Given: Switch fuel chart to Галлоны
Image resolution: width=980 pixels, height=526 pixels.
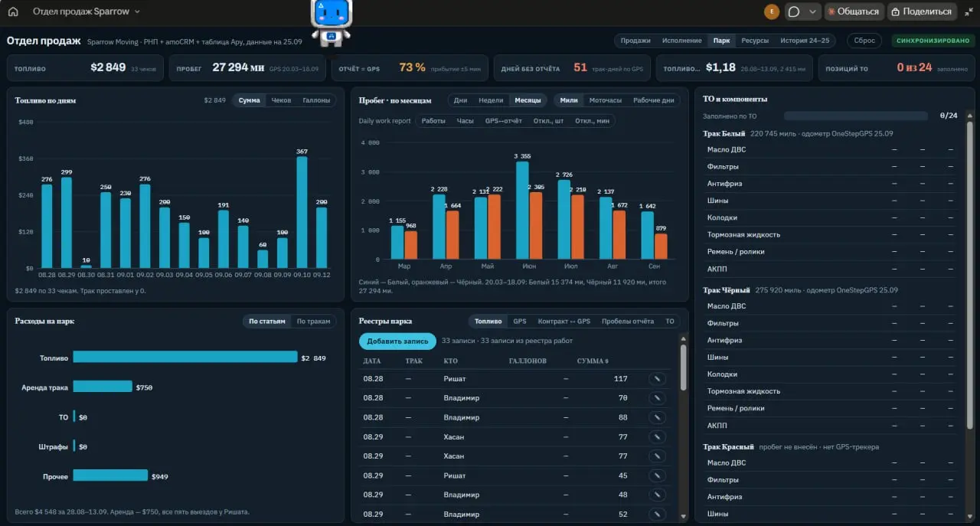Looking at the screenshot, I should click(x=316, y=100).
